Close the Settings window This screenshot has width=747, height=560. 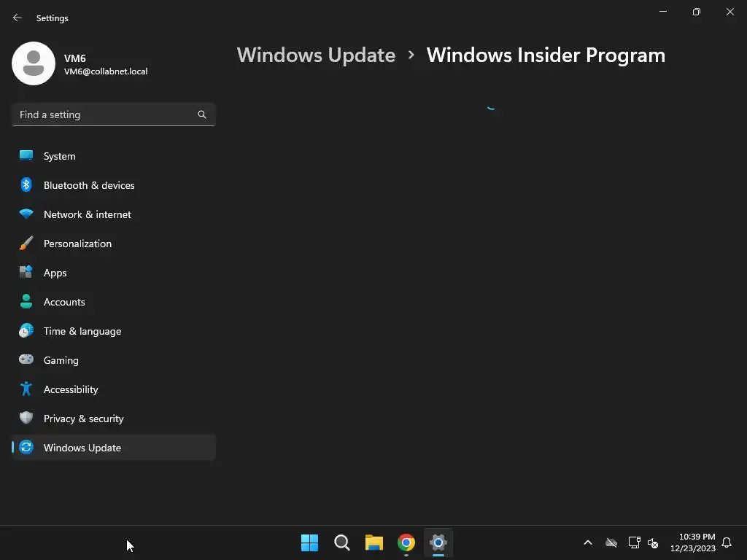pos(729,12)
